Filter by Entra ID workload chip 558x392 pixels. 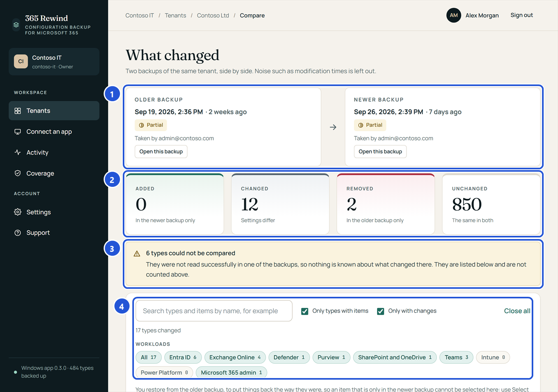coord(183,357)
